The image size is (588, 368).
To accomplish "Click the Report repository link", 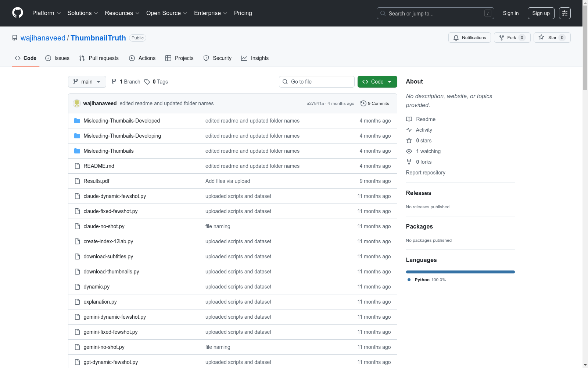I will pos(426,173).
